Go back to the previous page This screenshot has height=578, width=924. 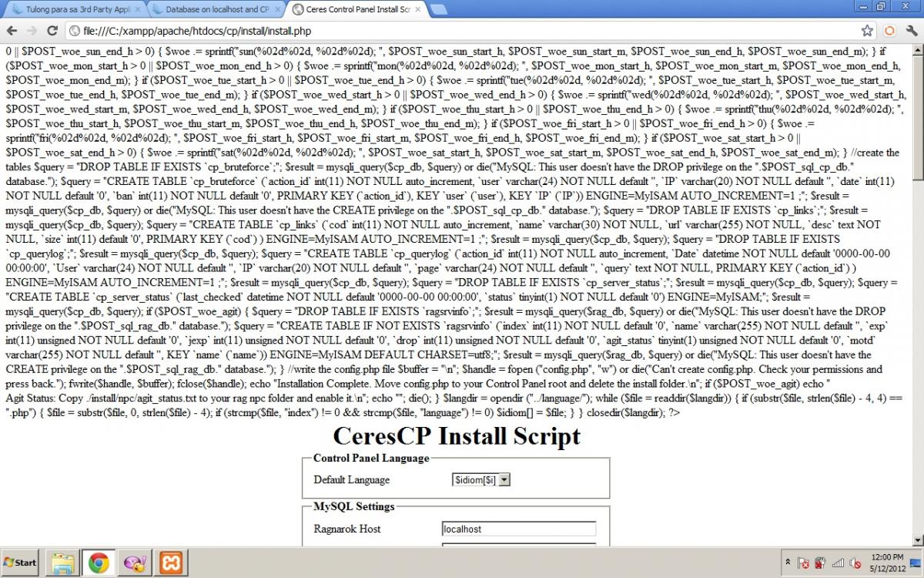pos(12,31)
